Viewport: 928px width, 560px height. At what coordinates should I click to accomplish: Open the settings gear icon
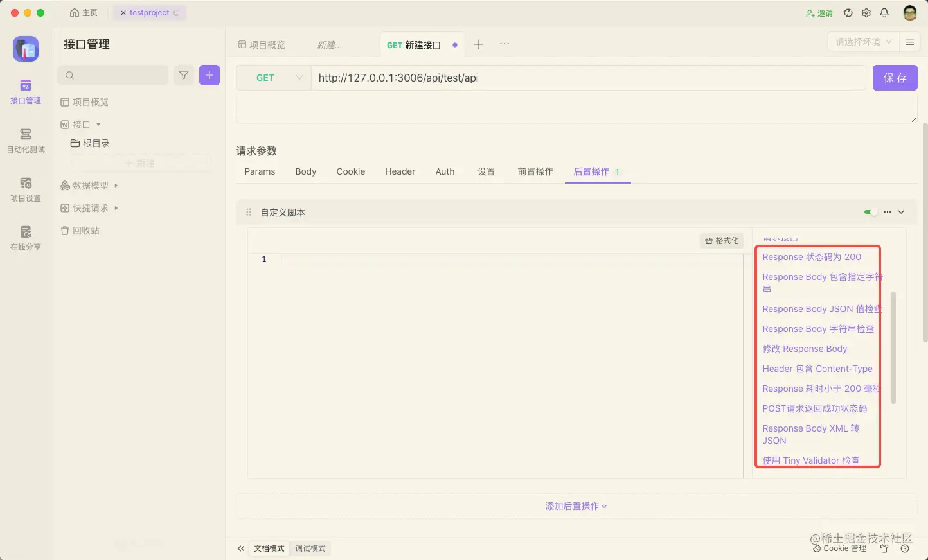866,13
